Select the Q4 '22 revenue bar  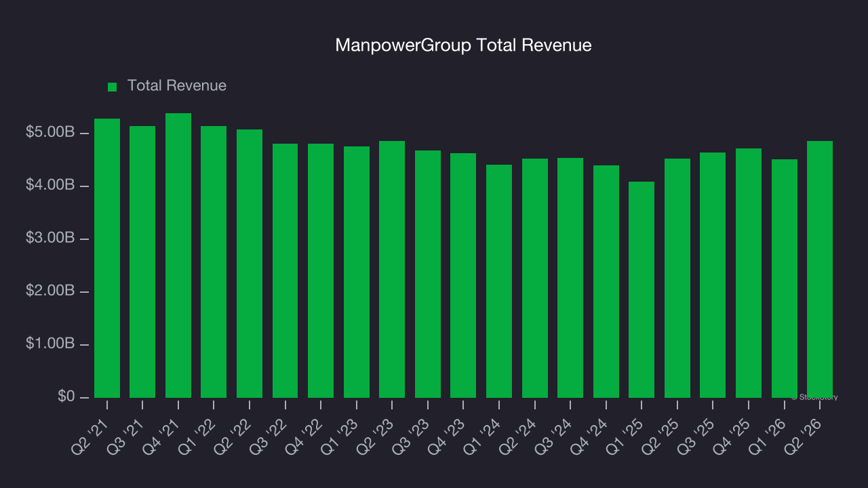[x=321, y=270]
